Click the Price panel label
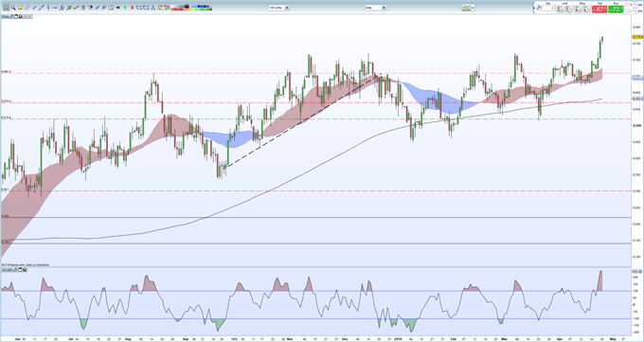Image resolution: width=644 pixels, height=342 pixels. [6, 16]
